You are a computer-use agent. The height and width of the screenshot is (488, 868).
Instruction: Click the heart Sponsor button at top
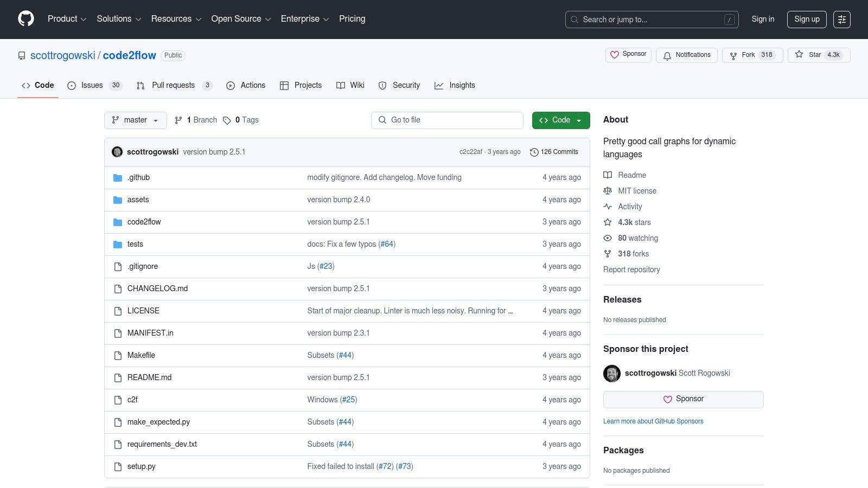tap(628, 55)
